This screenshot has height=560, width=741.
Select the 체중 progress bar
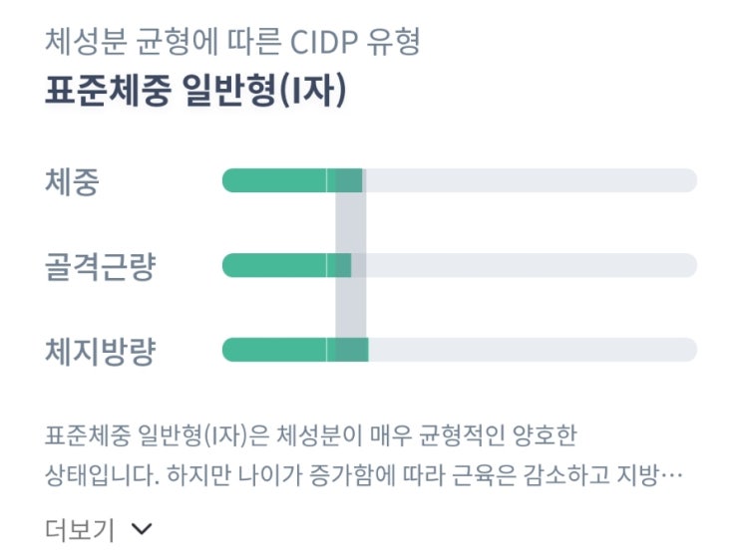(x=460, y=180)
